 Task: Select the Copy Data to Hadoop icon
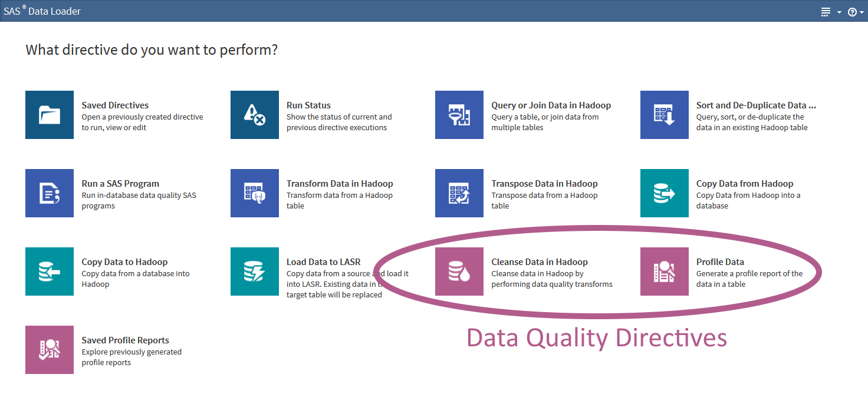click(50, 272)
